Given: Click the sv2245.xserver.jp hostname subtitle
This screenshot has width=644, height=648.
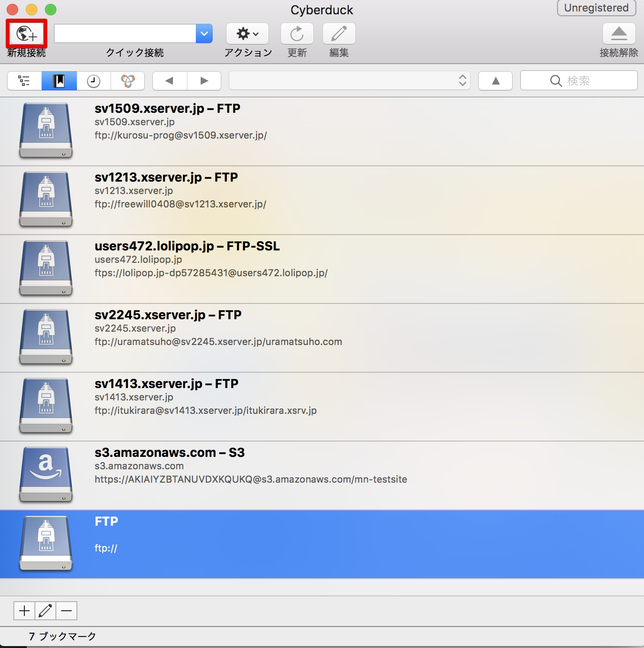Looking at the screenshot, I should (x=135, y=328).
